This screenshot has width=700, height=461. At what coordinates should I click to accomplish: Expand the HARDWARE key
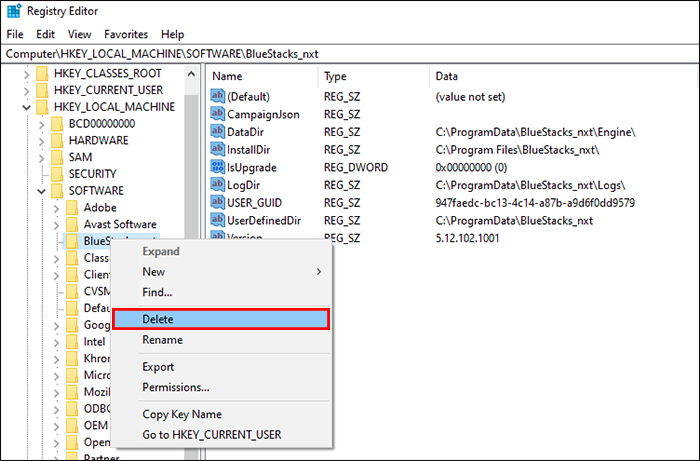tap(42, 141)
